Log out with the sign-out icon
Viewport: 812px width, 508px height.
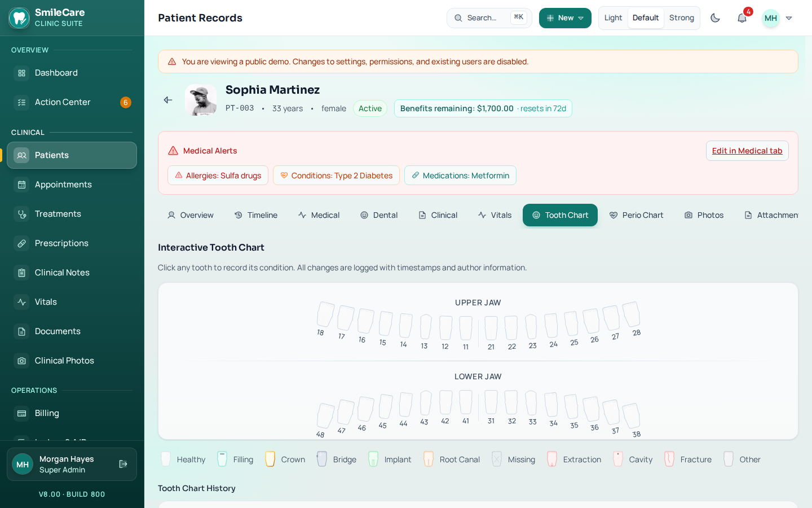123,464
